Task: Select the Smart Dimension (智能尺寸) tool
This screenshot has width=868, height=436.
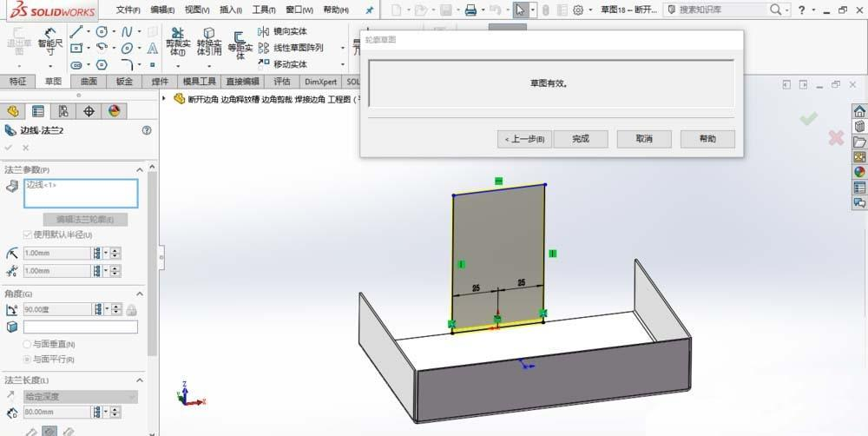Action: [49, 42]
